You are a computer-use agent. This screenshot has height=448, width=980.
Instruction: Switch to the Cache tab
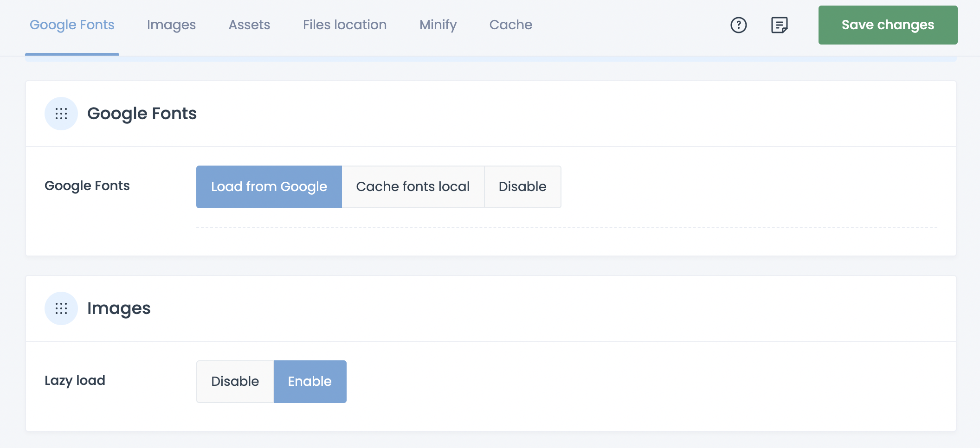point(511,25)
